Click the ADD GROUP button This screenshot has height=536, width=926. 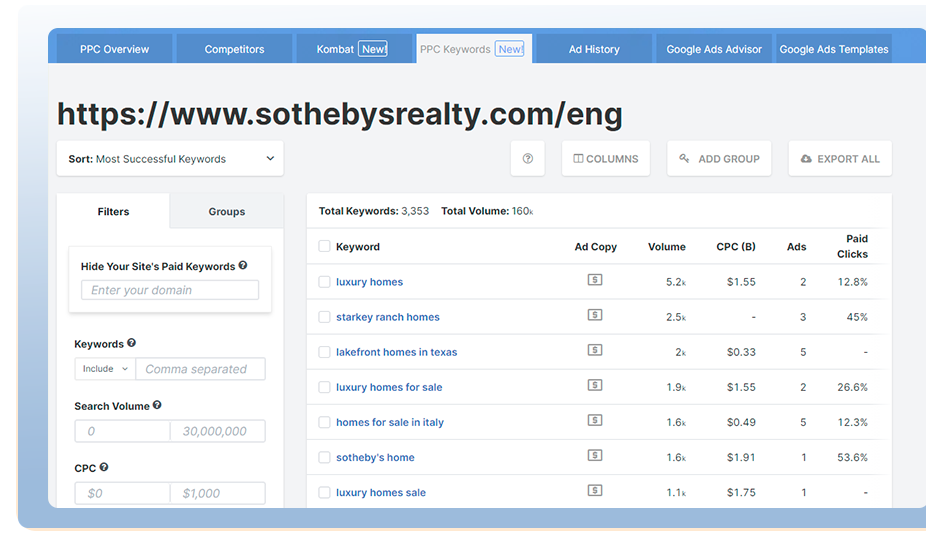(719, 158)
